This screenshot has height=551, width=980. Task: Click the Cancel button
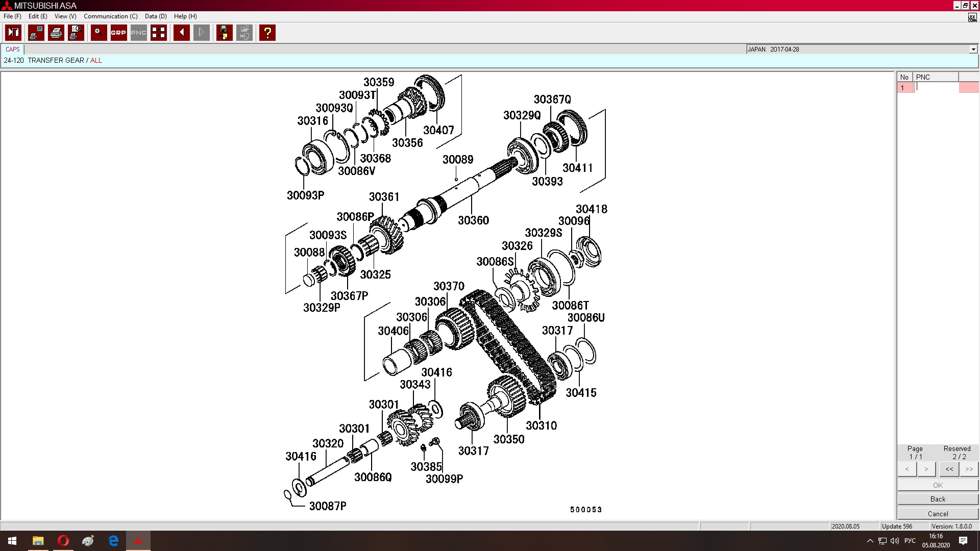click(937, 514)
